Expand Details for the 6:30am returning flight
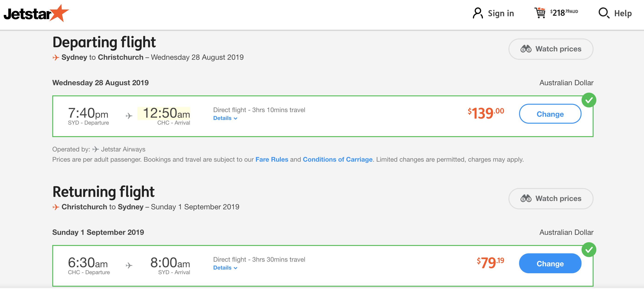 [225, 268]
